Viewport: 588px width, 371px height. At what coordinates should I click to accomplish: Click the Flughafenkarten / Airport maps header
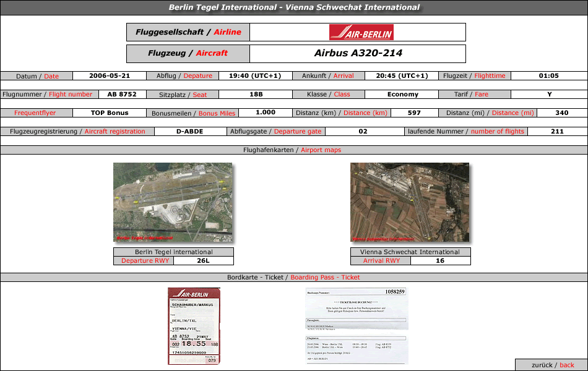(293, 150)
